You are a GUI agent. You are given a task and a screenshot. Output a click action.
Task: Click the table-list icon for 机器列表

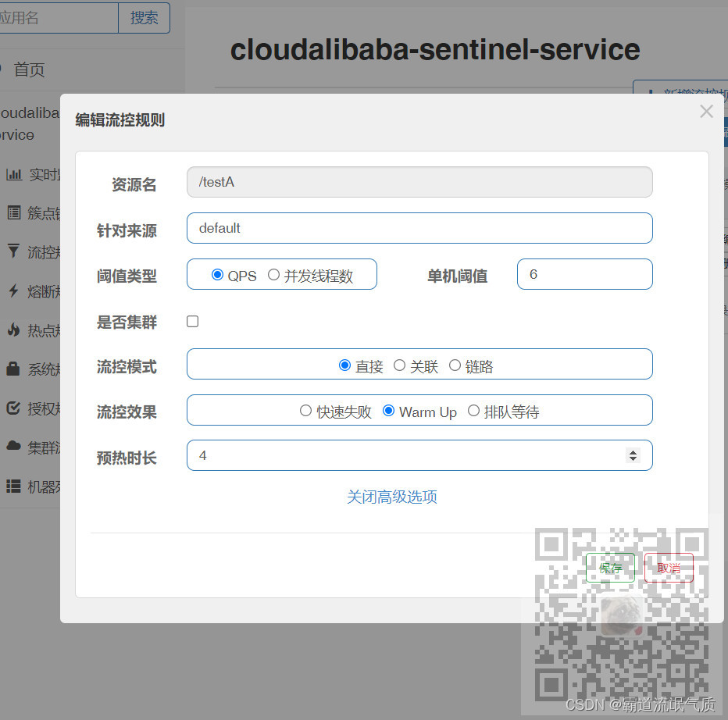(x=13, y=486)
